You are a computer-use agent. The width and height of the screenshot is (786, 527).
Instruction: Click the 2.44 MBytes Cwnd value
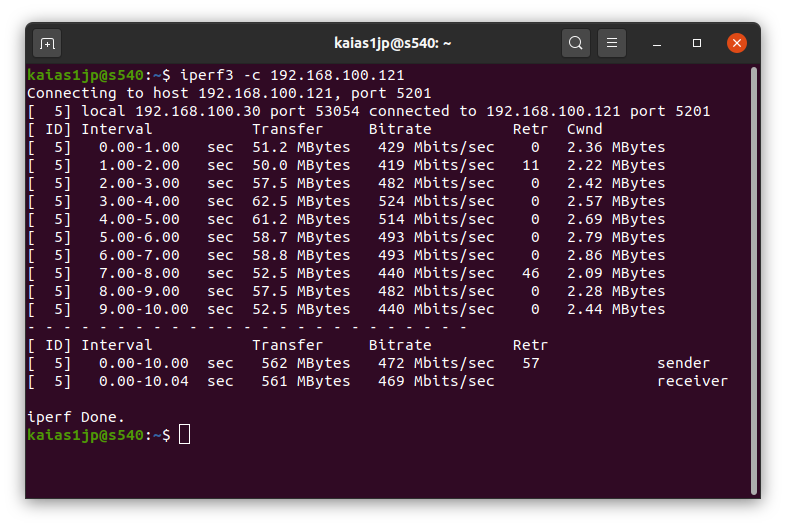(616, 309)
